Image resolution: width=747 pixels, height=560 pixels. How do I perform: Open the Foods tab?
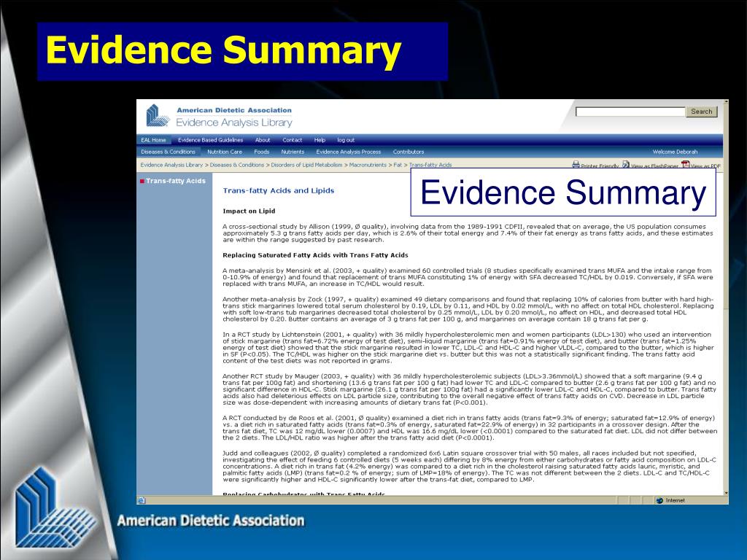point(262,152)
